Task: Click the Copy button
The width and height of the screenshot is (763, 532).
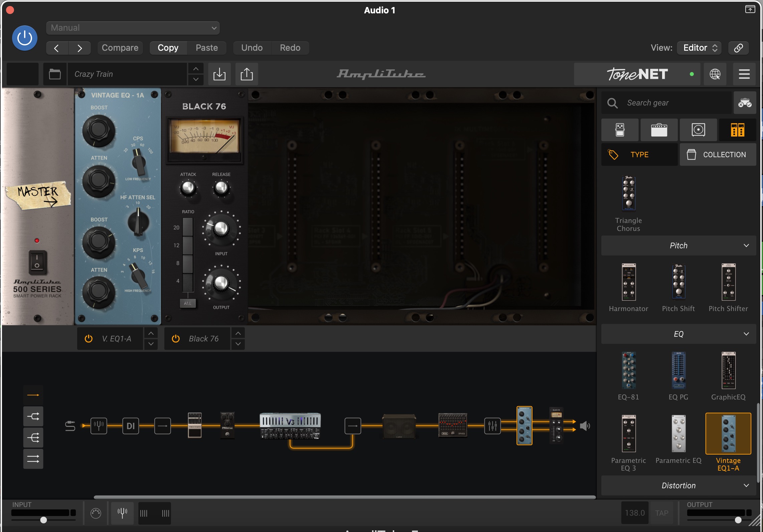Action: click(x=168, y=48)
